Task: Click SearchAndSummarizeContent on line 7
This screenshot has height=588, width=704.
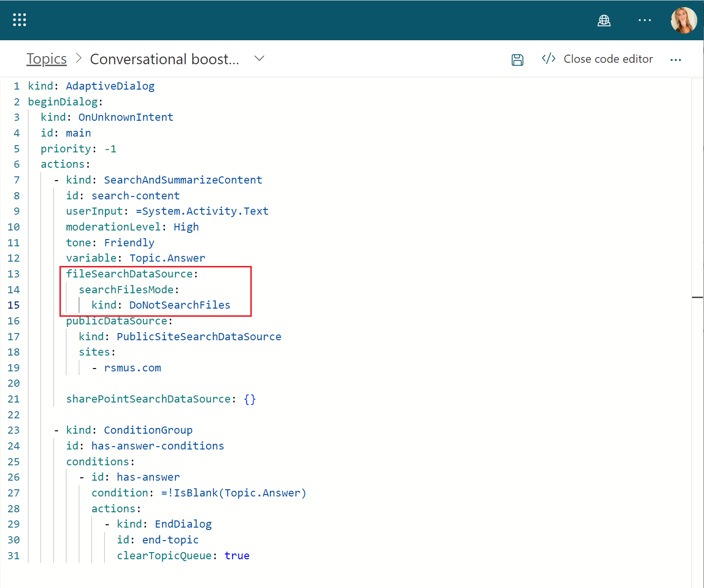Action: point(183,180)
